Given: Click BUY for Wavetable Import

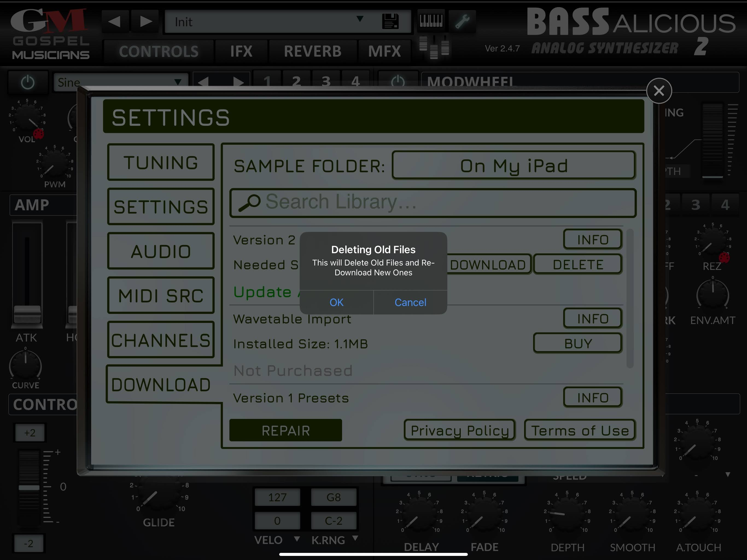Looking at the screenshot, I should [x=578, y=343].
